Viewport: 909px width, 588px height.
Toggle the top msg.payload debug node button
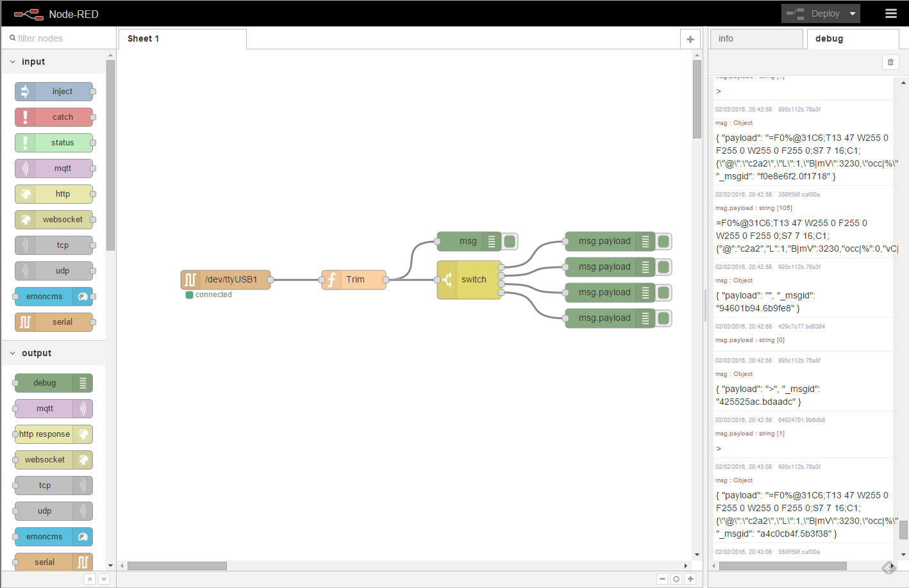pyautogui.click(x=664, y=241)
